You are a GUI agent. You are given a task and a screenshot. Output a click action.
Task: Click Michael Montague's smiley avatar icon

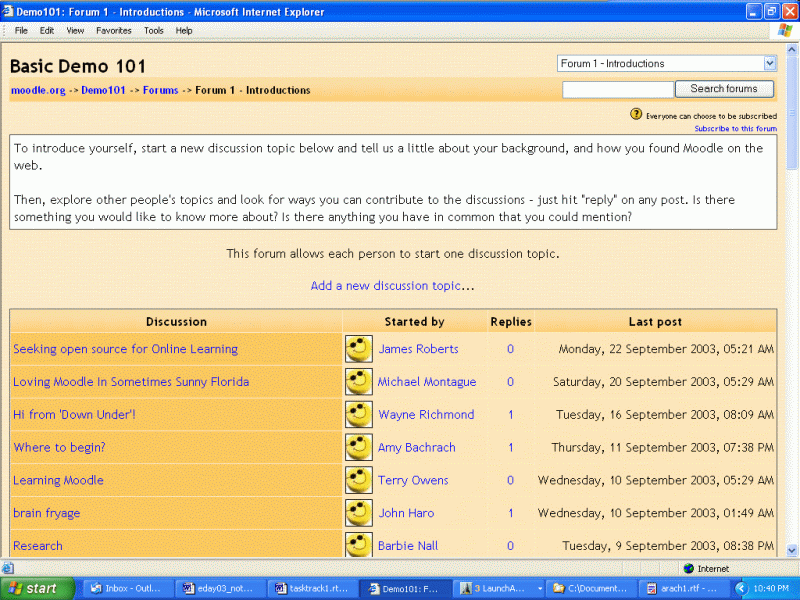tap(359, 382)
